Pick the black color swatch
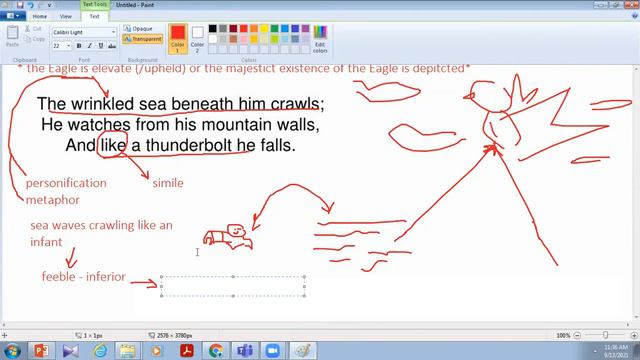This screenshot has width=640, height=360. point(213,29)
